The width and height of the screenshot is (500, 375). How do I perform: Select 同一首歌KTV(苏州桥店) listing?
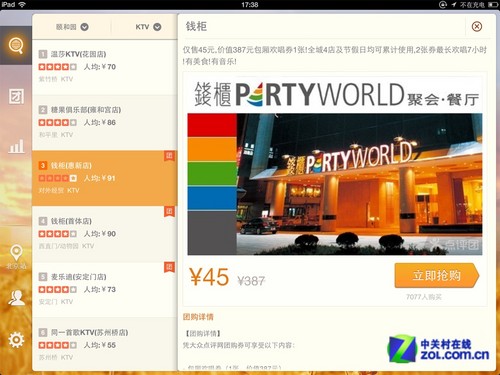click(105, 344)
